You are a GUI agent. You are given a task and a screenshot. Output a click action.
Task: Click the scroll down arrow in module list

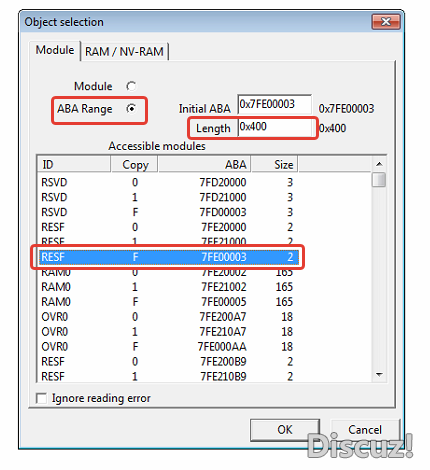[x=379, y=375]
